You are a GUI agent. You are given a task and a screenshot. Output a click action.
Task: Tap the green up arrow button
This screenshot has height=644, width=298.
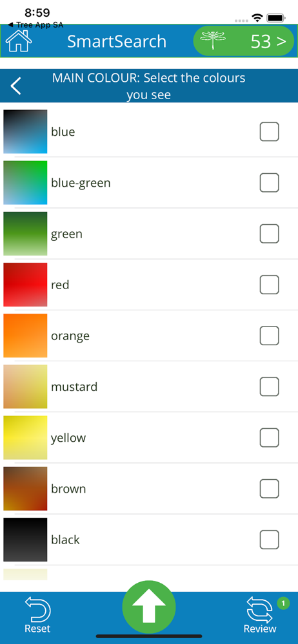(149, 607)
